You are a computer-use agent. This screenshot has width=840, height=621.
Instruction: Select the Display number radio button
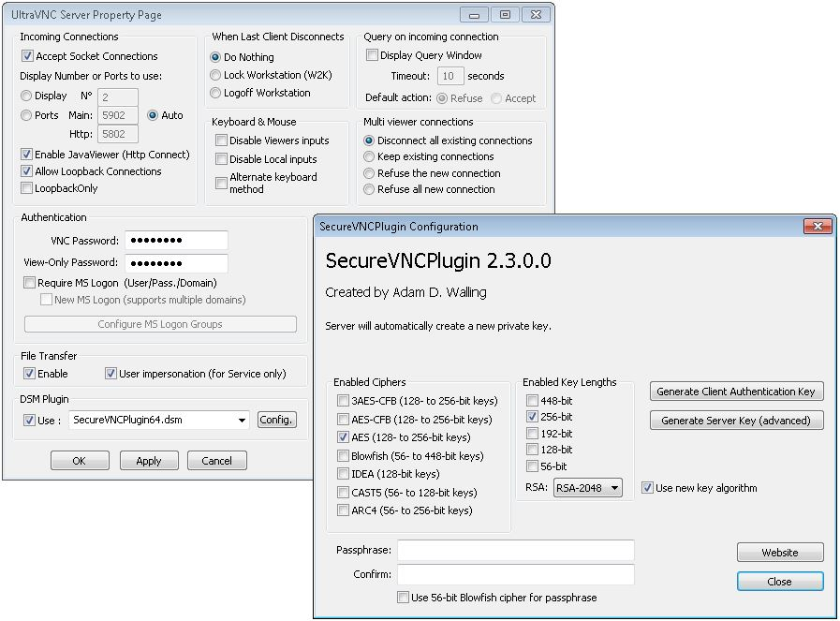tap(26, 96)
